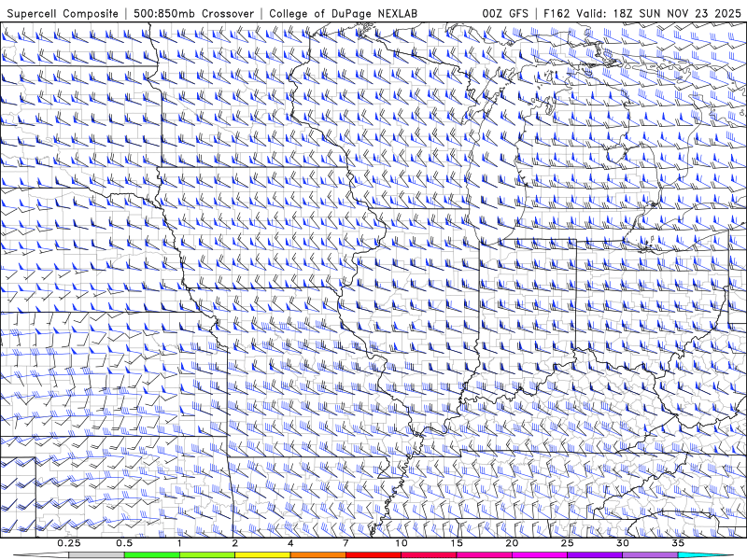Pick the magenta 20–25 legend swatch

coord(540,555)
